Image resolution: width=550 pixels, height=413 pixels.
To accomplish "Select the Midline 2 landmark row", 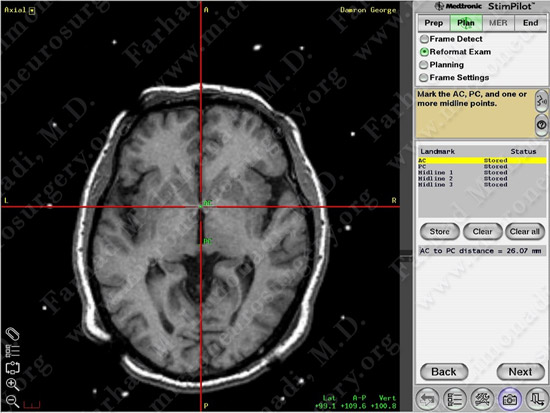I will 482,179.
